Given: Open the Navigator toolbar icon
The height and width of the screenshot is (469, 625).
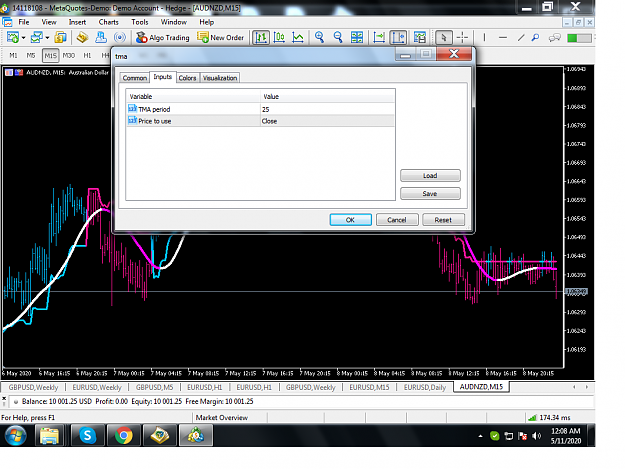Looking at the screenshot, I should [101, 37].
